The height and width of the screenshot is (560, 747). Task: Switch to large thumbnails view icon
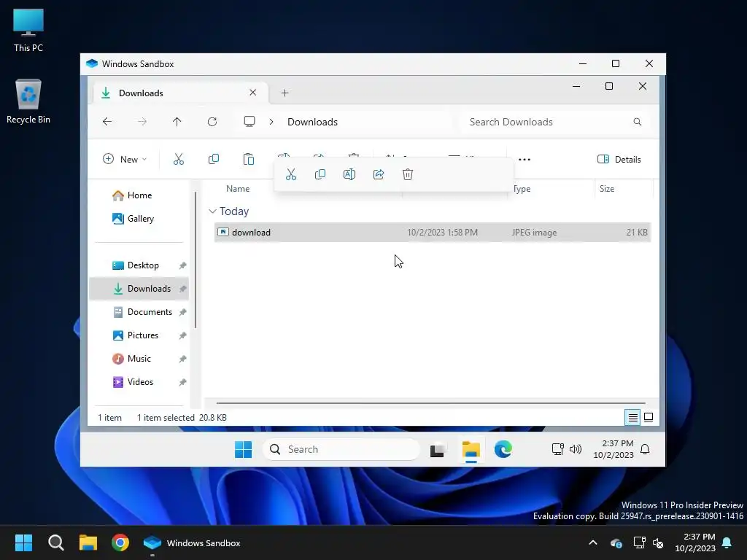coord(649,418)
